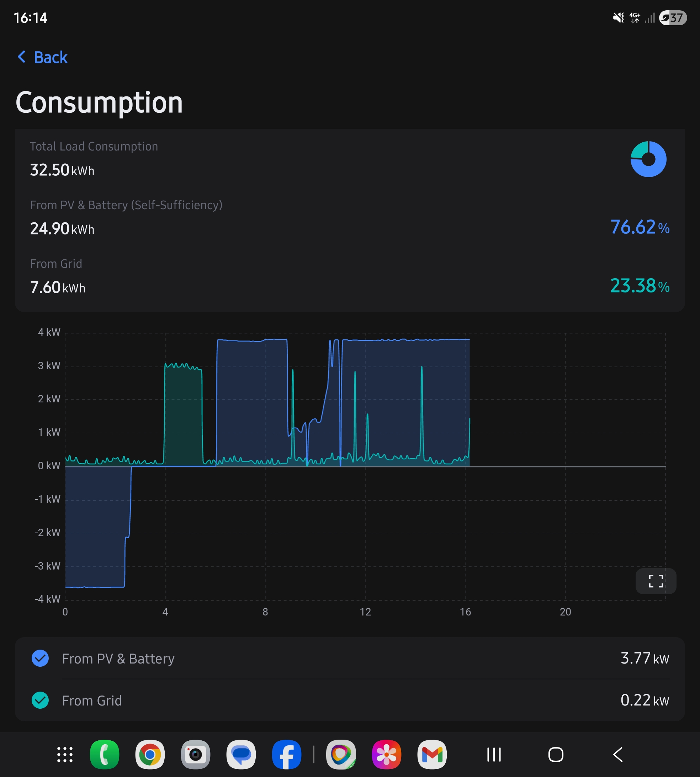Launch Facebook from the dock
The height and width of the screenshot is (777, 700).
[287, 754]
